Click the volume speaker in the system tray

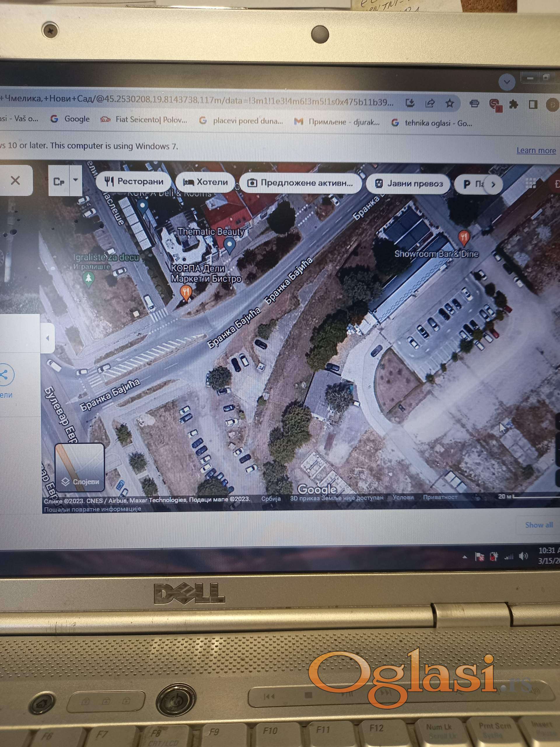click(x=523, y=556)
